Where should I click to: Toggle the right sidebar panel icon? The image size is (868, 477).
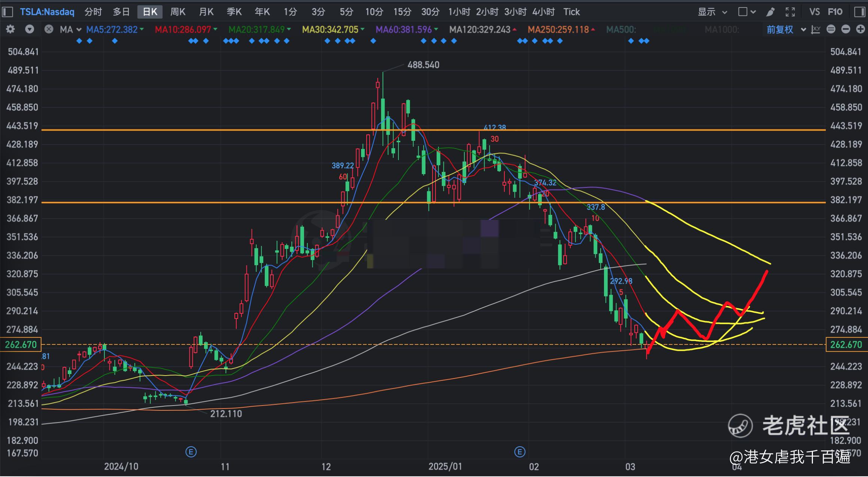tap(860, 12)
